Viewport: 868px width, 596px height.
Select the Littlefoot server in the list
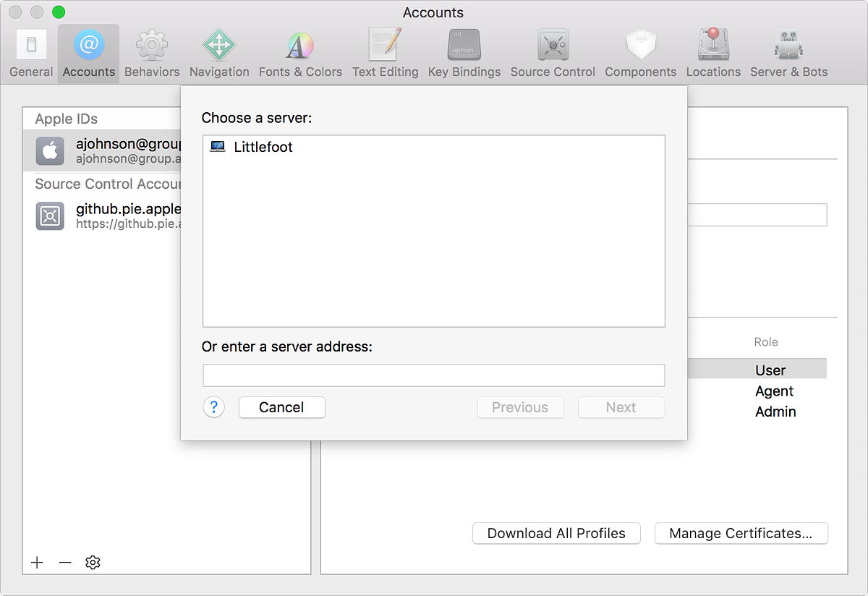click(x=433, y=147)
